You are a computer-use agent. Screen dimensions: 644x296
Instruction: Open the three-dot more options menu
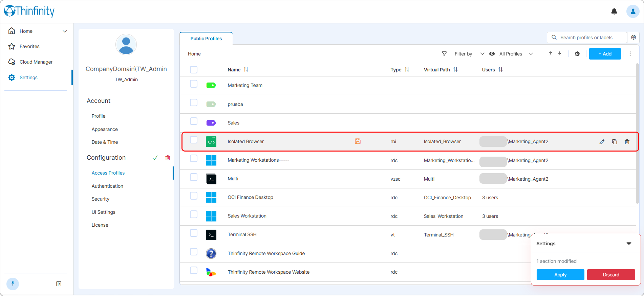point(630,54)
